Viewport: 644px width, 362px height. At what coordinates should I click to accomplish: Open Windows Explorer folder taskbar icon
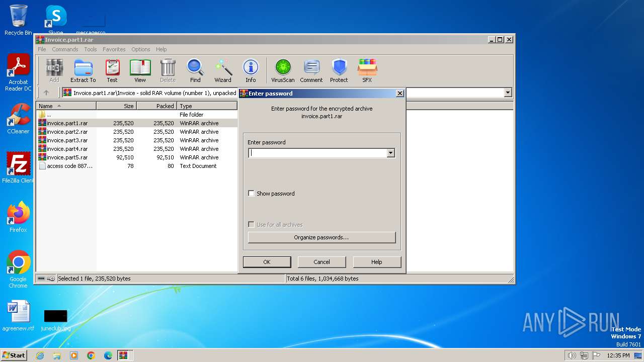tap(57, 355)
